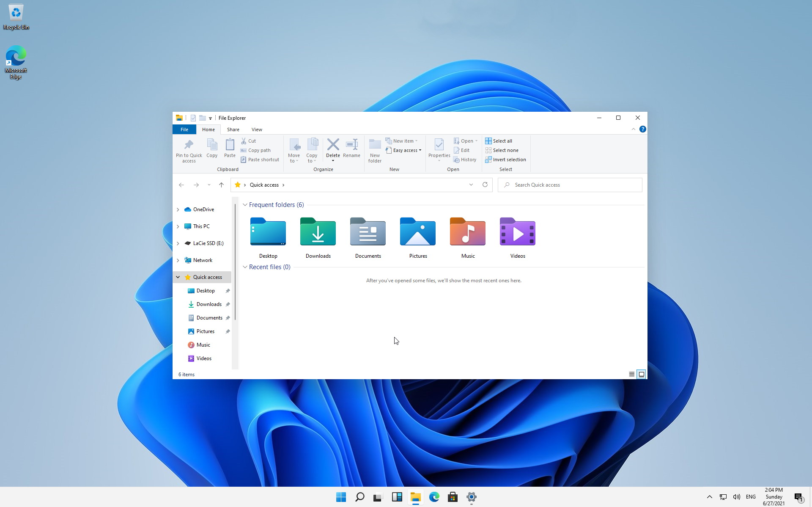
Task: Click the Refresh icon beside address bar
Action: pos(485,185)
